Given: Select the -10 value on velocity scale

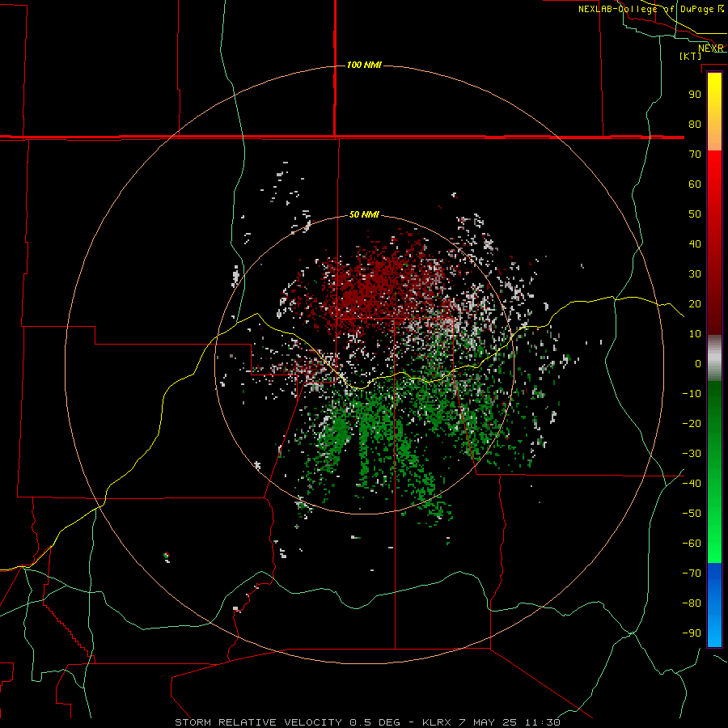Looking at the screenshot, I should pos(692,394).
